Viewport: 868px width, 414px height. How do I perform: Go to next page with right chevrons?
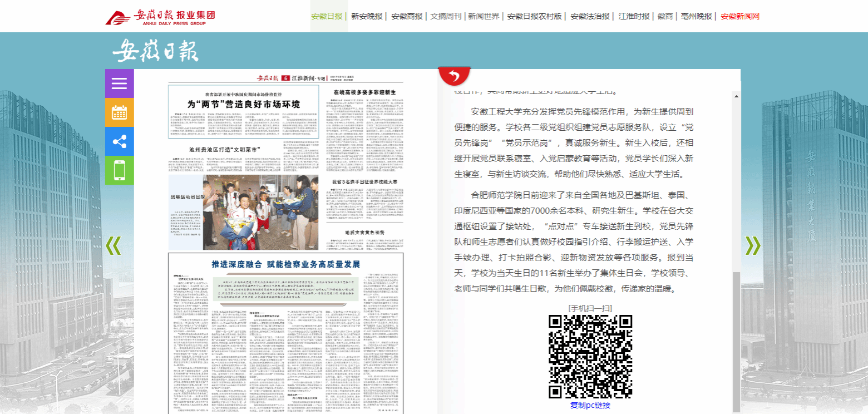coord(752,245)
